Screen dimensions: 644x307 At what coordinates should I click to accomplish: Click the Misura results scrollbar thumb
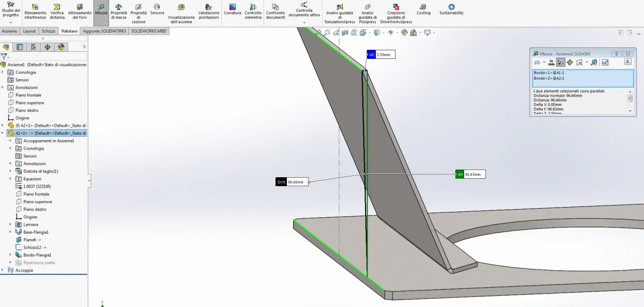630,98
